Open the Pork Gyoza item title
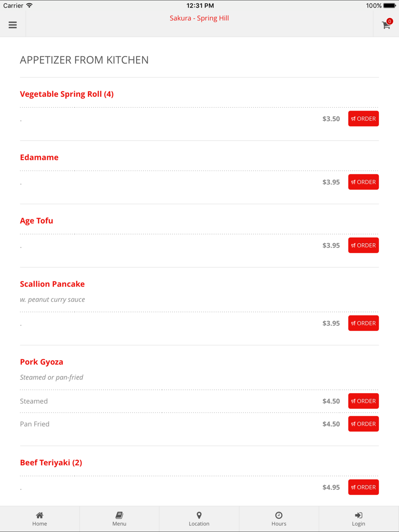The height and width of the screenshot is (532, 399). click(x=41, y=362)
